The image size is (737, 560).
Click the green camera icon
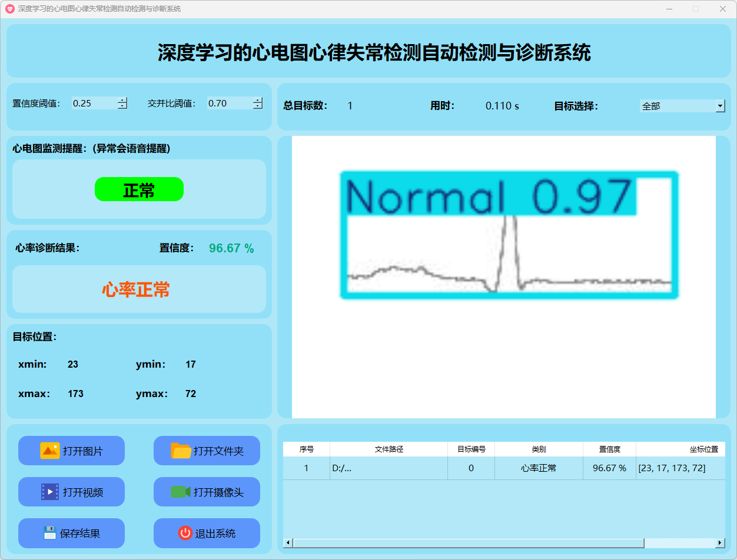pyautogui.click(x=180, y=492)
